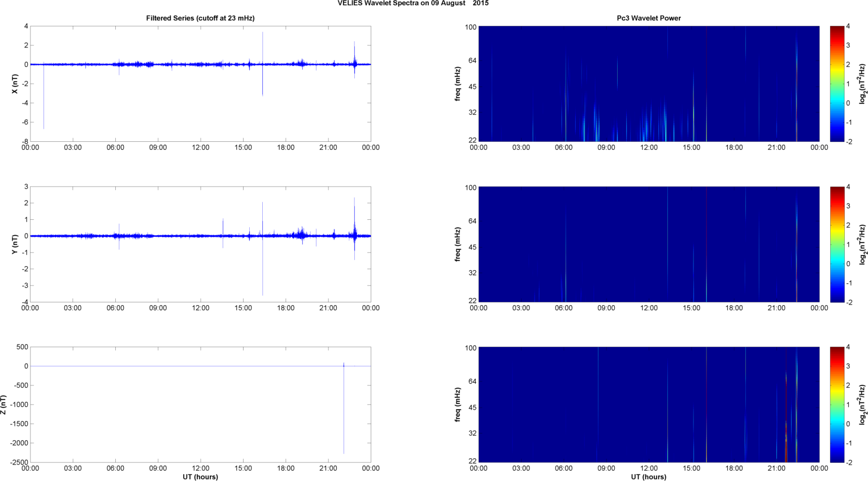
Task: Click '12:00' tick under the X time series
Action: click(x=201, y=148)
